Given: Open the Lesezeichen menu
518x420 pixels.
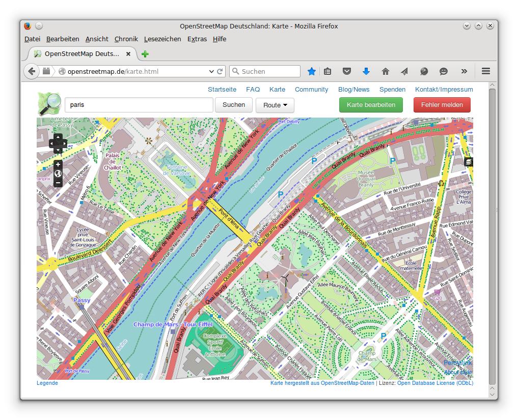Looking at the screenshot, I should pyautogui.click(x=162, y=39).
